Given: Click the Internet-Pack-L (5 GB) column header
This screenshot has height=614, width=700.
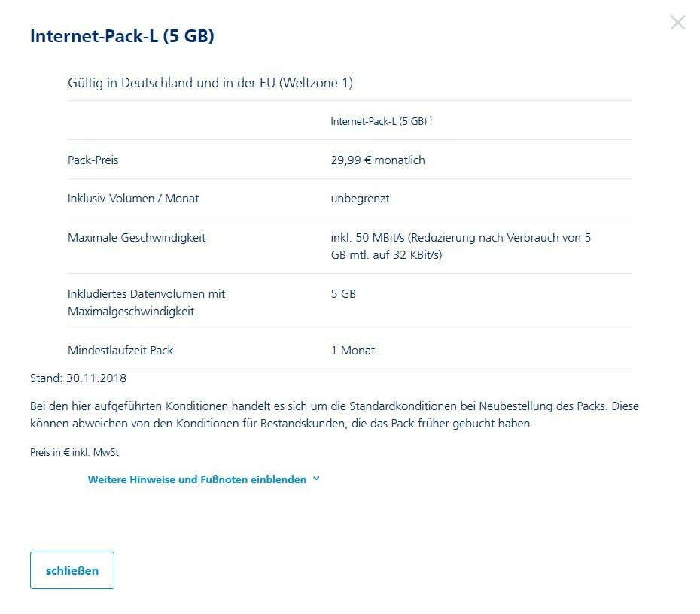Looking at the screenshot, I should [x=378, y=121].
